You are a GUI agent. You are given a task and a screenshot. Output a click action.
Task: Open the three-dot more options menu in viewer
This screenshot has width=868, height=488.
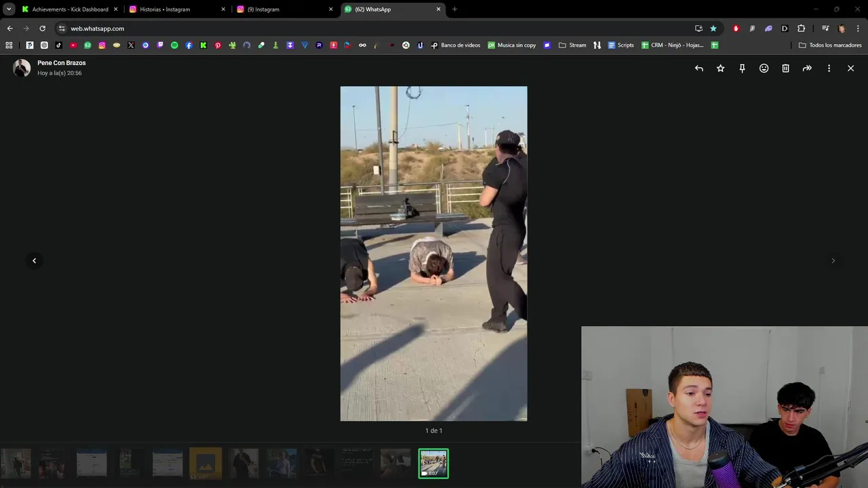coord(829,68)
